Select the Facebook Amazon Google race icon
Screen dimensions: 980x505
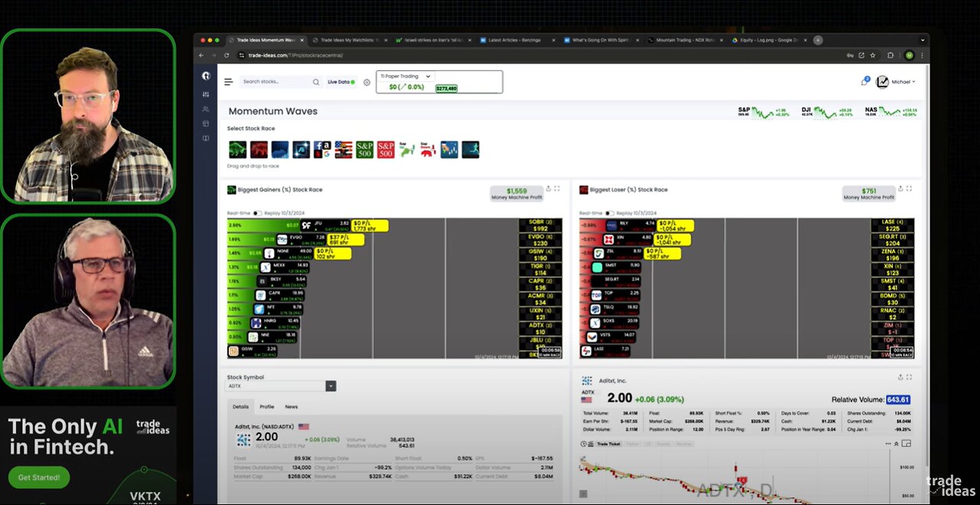[x=322, y=149]
